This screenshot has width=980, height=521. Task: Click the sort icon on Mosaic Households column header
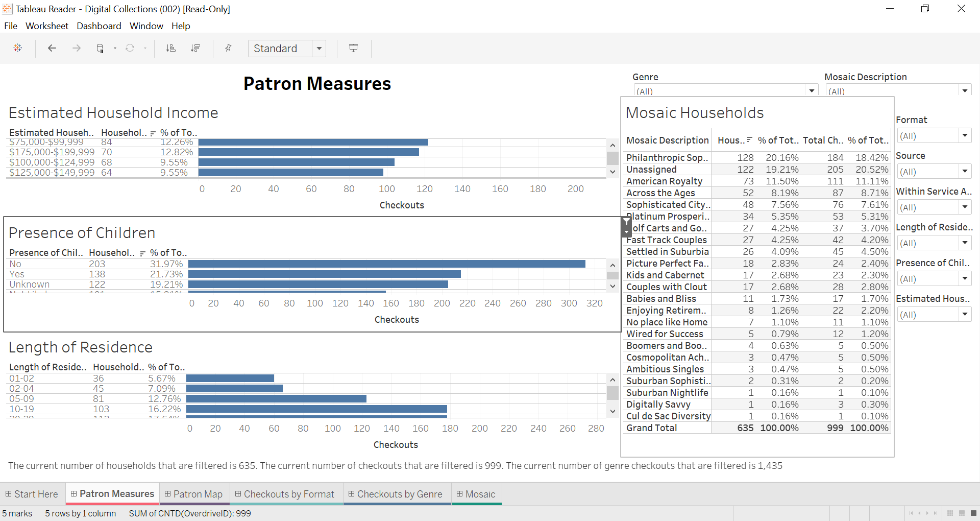(749, 140)
